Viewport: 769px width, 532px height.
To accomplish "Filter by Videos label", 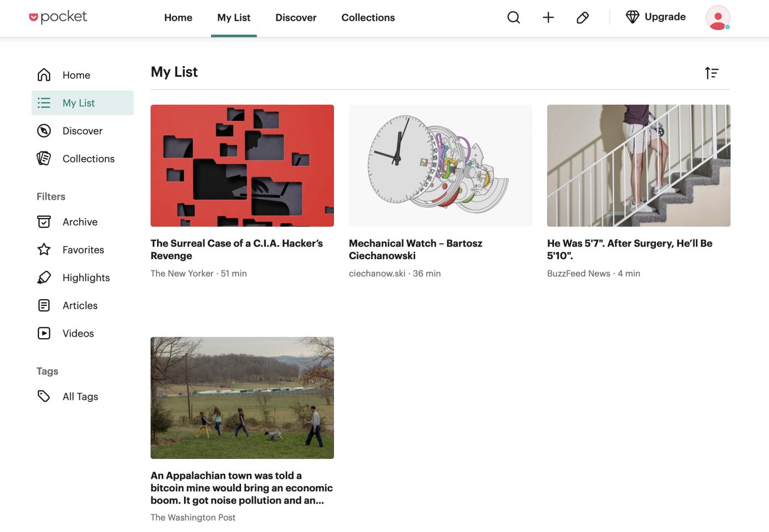I will (78, 333).
